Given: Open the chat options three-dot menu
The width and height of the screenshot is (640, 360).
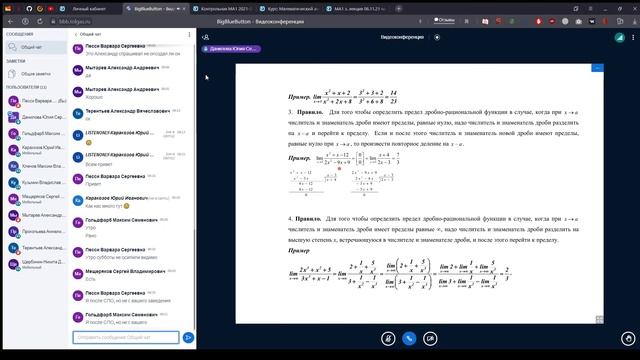Looking at the screenshot, I should [189, 35].
